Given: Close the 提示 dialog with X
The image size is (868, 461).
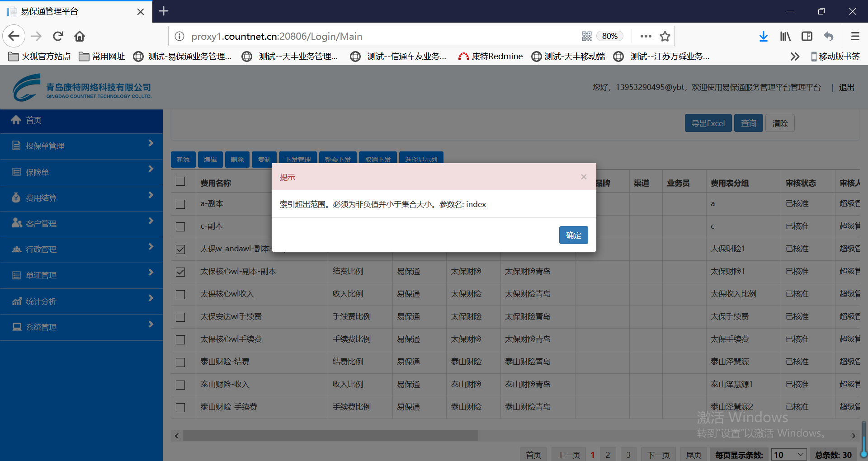Looking at the screenshot, I should click(584, 177).
